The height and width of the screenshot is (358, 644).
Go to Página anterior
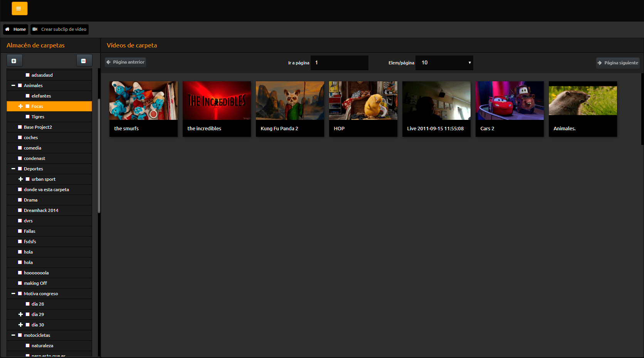coord(126,62)
